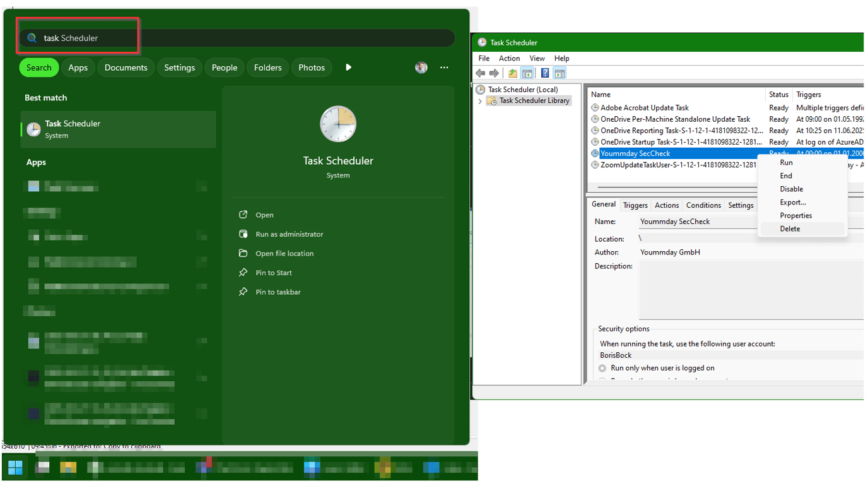
Task: Toggle the Show/Hide Action Pane icon
Action: tap(560, 73)
